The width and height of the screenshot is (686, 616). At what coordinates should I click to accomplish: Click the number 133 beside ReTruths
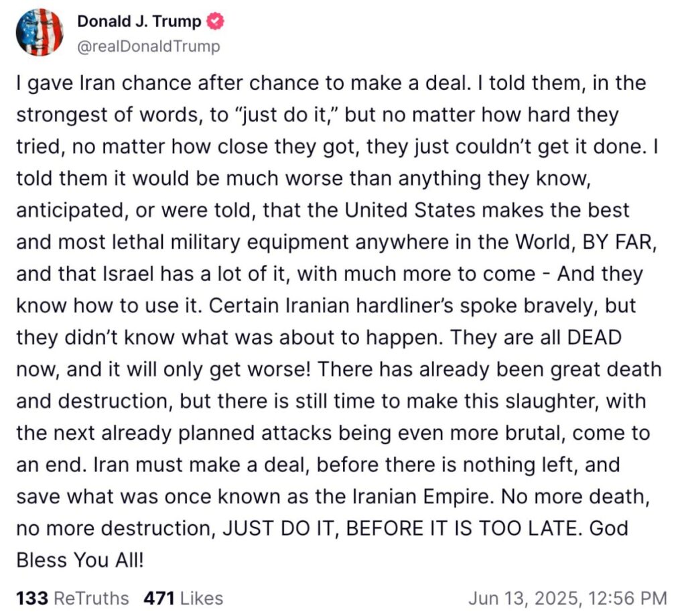[x=32, y=597]
